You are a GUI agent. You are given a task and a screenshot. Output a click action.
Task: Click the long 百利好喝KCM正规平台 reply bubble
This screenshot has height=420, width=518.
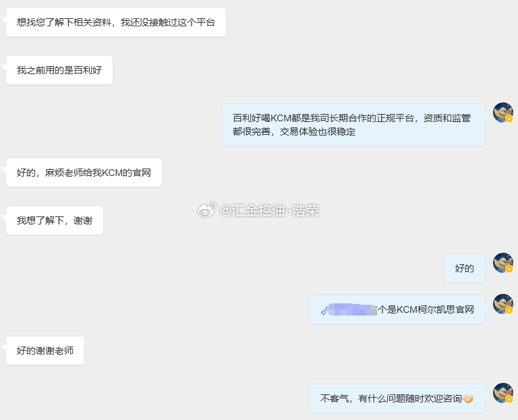(353, 125)
